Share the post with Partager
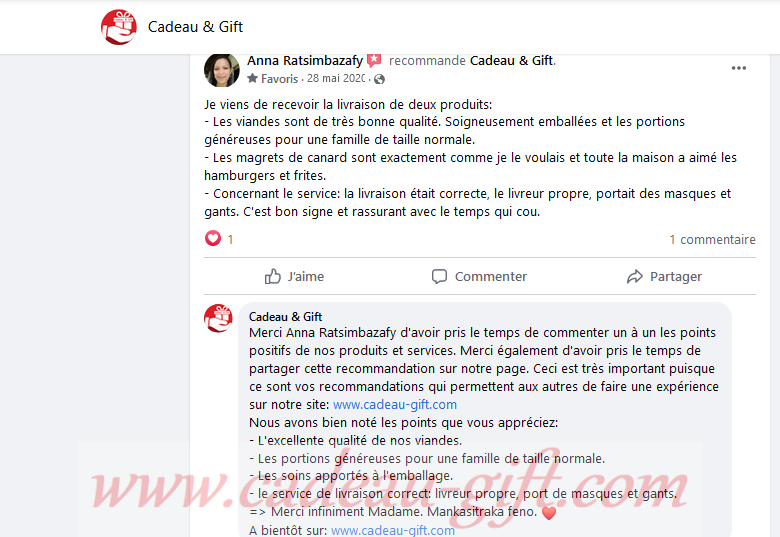 [664, 276]
